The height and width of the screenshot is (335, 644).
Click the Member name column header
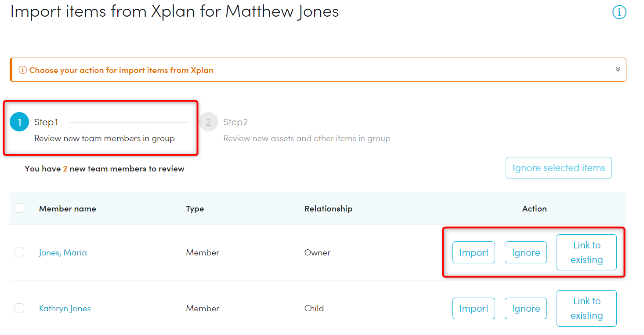(x=68, y=208)
